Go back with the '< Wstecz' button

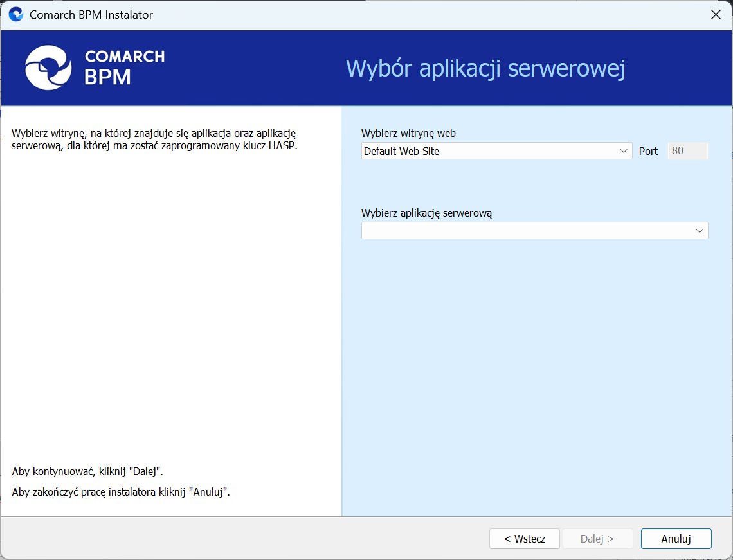(x=524, y=539)
